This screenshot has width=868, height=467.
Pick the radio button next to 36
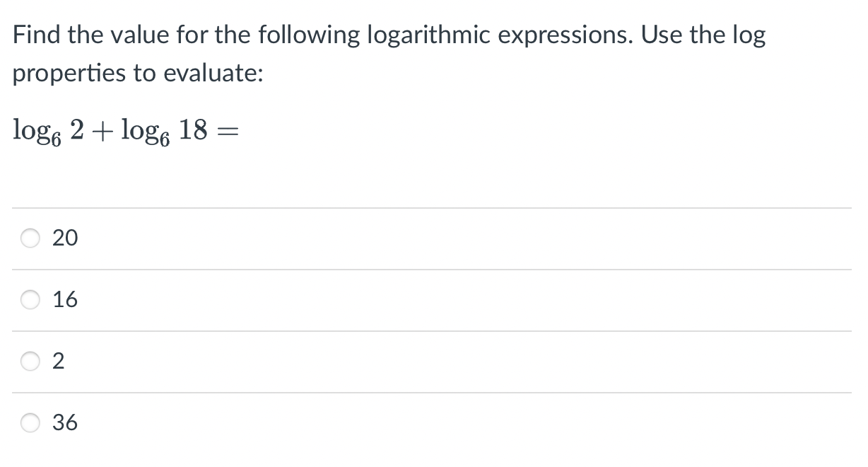point(30,424)
